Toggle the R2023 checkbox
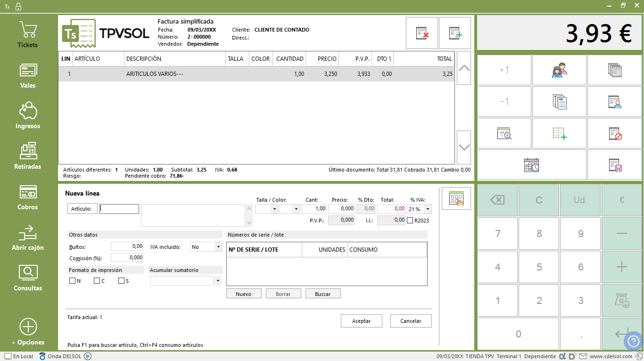644x361 pixels. [x=410, y=220]
